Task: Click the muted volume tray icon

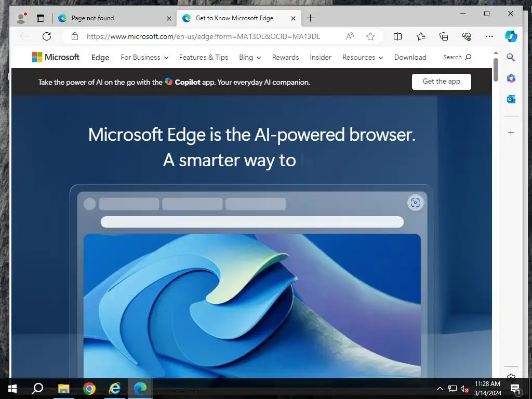Action: [464, 389]
